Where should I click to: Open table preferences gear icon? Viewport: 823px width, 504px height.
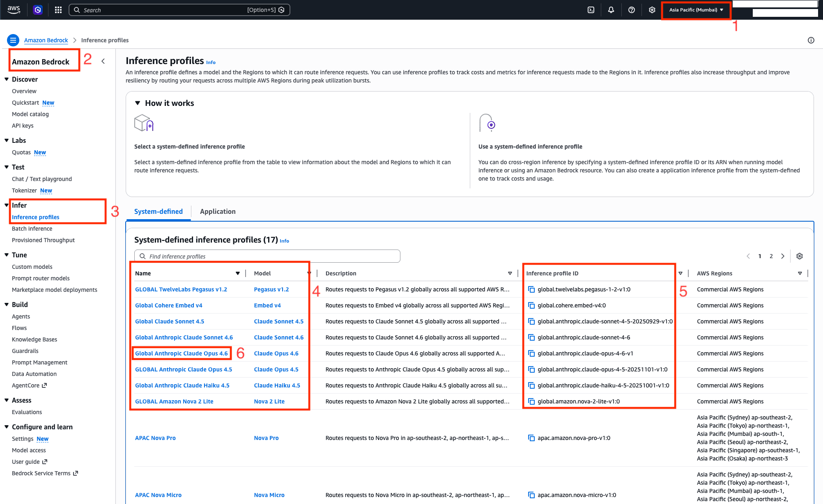tap(799, 256)
